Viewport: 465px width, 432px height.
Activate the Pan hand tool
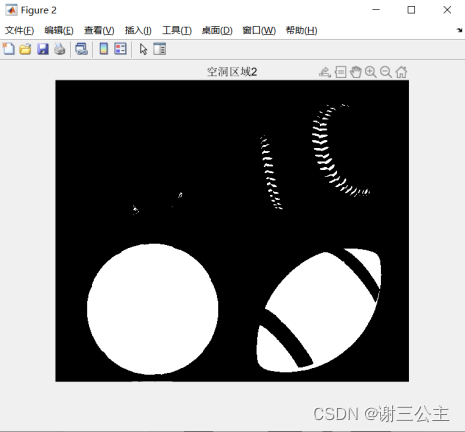tap(356, 72)
